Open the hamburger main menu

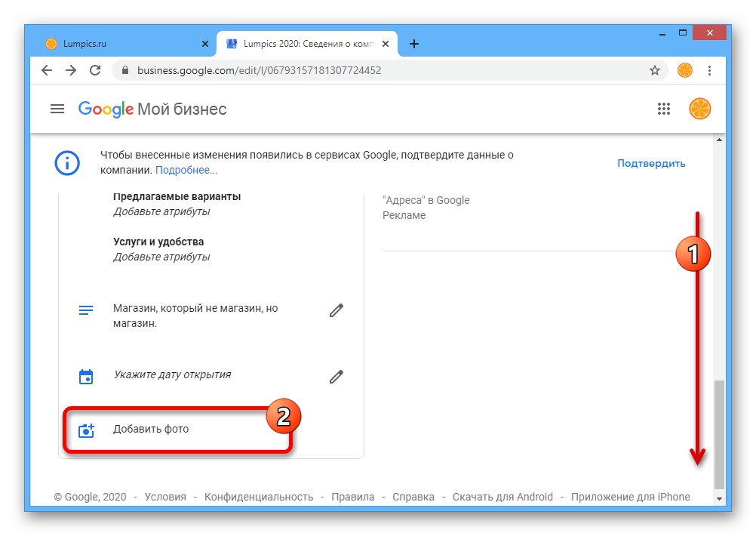tap(57, 109)
